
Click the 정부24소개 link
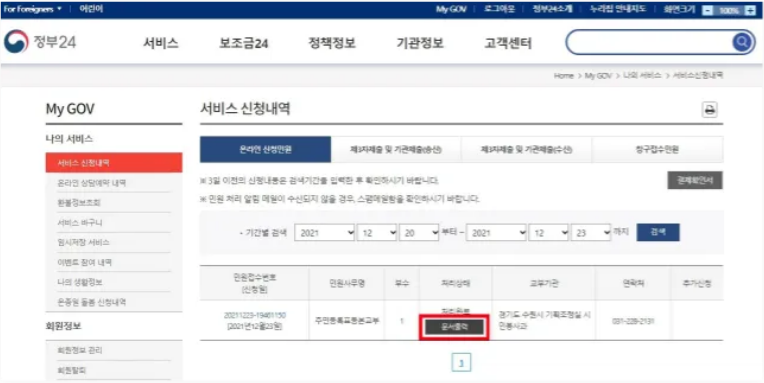click(553, 10)
